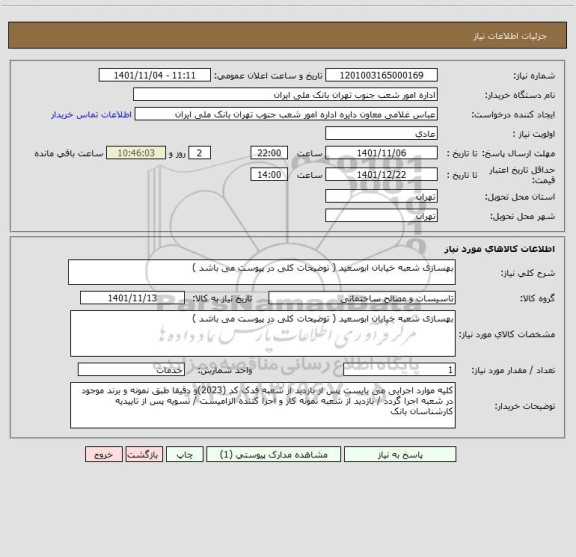Click the تعداد / مقدار مورد نیاز label
This screenshot has width=576, height=557.
click(x=513, y=370)
